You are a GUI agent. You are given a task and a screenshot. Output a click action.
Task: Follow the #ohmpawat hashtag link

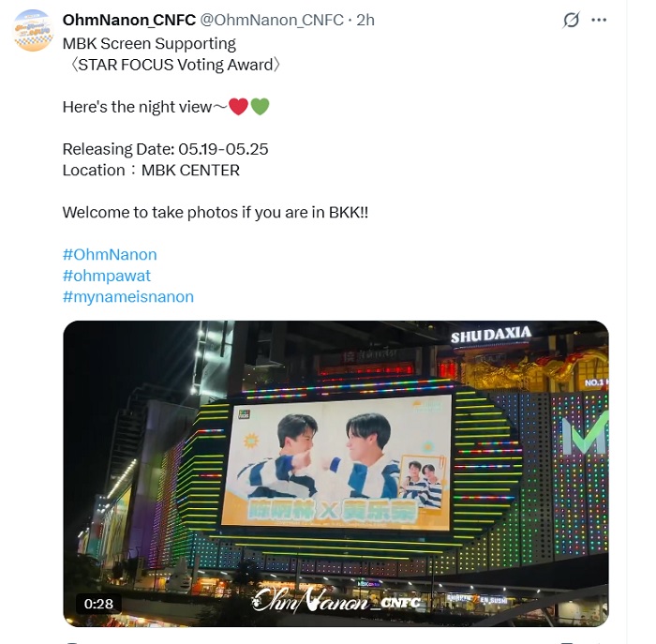[x=106, y=276]
